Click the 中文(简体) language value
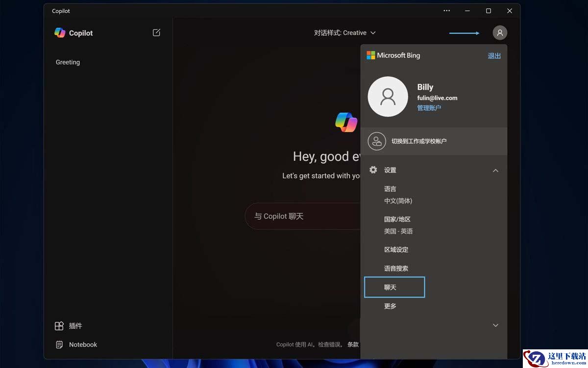 [x=398, y=201]
